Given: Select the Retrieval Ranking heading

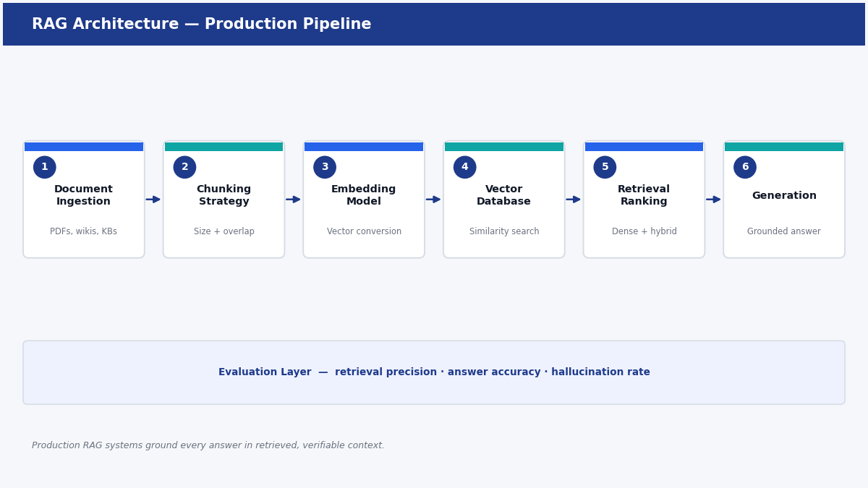Looking at the screenshot, I should point(644,195).
